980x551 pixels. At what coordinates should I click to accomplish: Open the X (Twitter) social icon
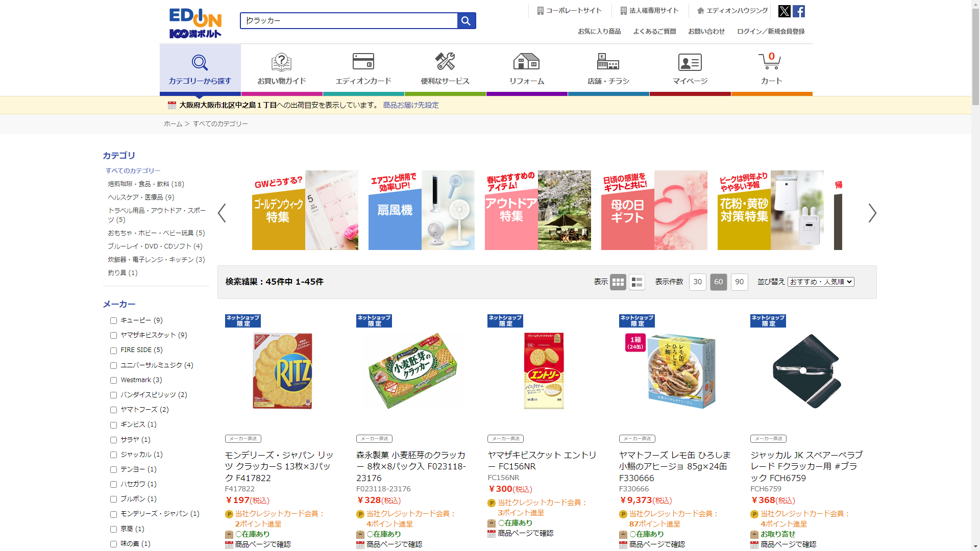point(784,11)
